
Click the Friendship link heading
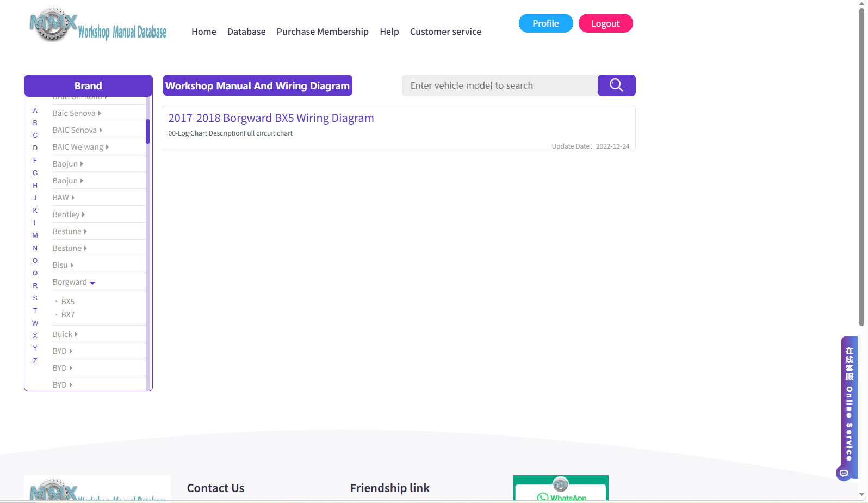pos(390,488)
